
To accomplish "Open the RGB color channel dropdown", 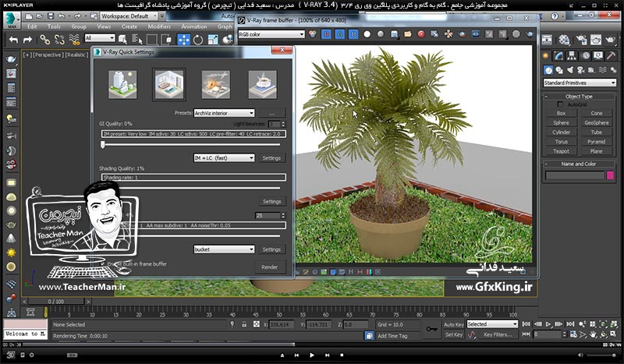I will [271, 34].
